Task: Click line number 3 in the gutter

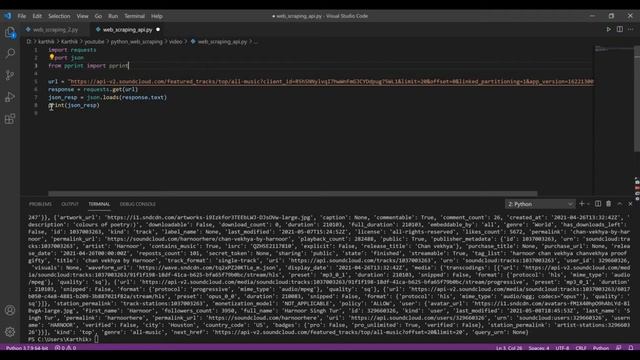Action: click(x=36, y=66)
